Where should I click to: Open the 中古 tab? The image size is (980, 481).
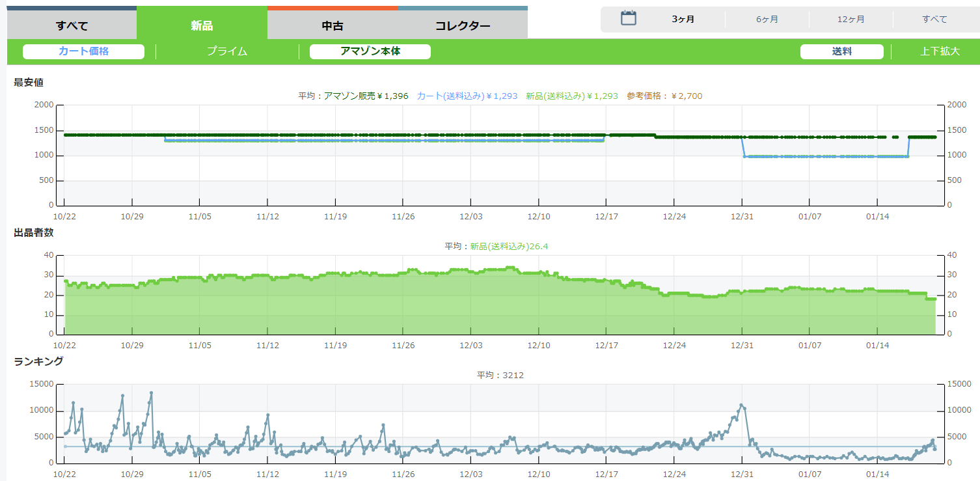pos(333,26)
